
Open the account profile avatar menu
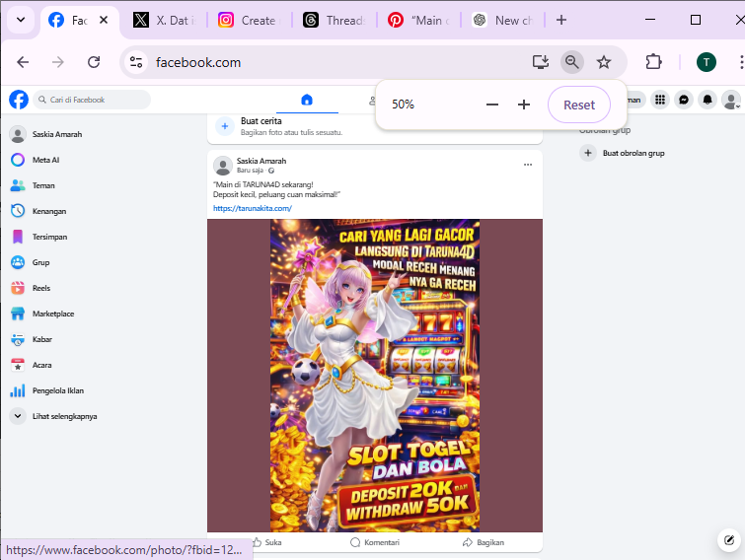[x=731, y=100]
